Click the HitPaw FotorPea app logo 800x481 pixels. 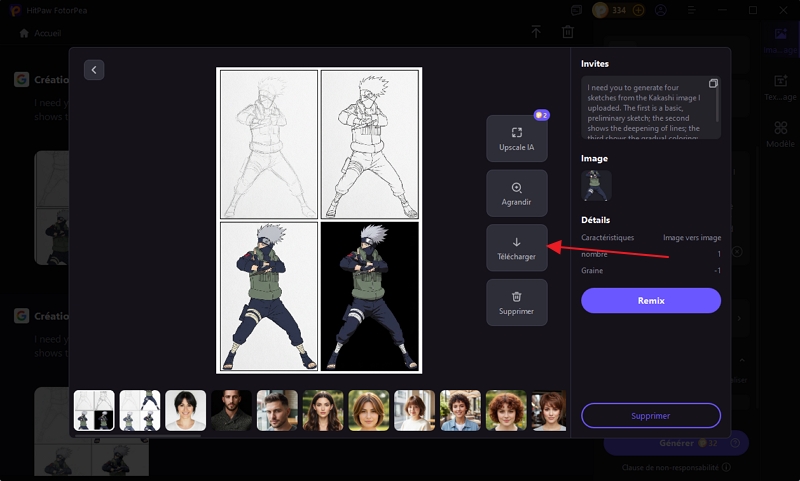(x=15, y=10)
